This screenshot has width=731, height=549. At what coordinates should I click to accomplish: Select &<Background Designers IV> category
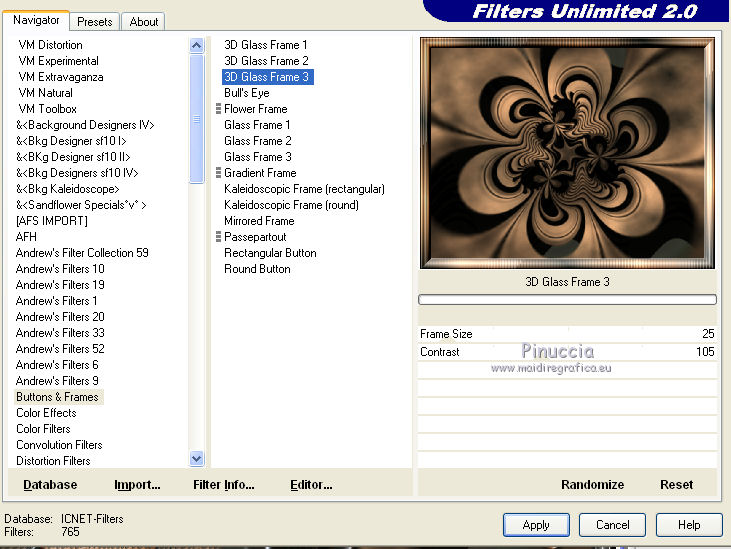85,125
